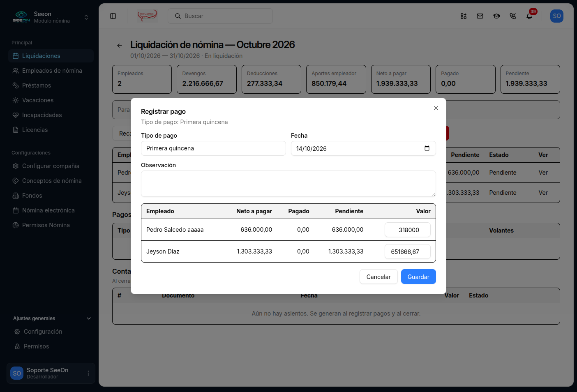Image resolution: width=577 pixels, height=392 pixels.
Task: Open the apps grid icon
Action: click(464, 16)
